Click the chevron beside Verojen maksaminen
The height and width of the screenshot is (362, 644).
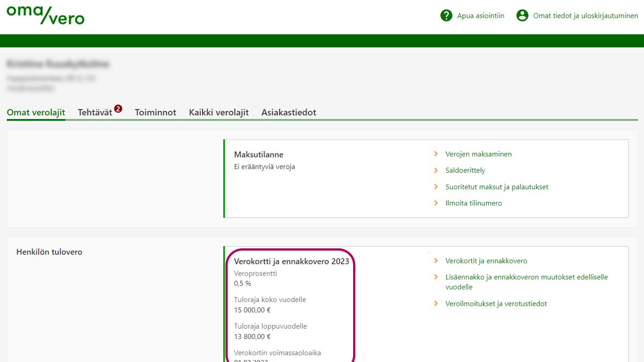tap(436, 154)
